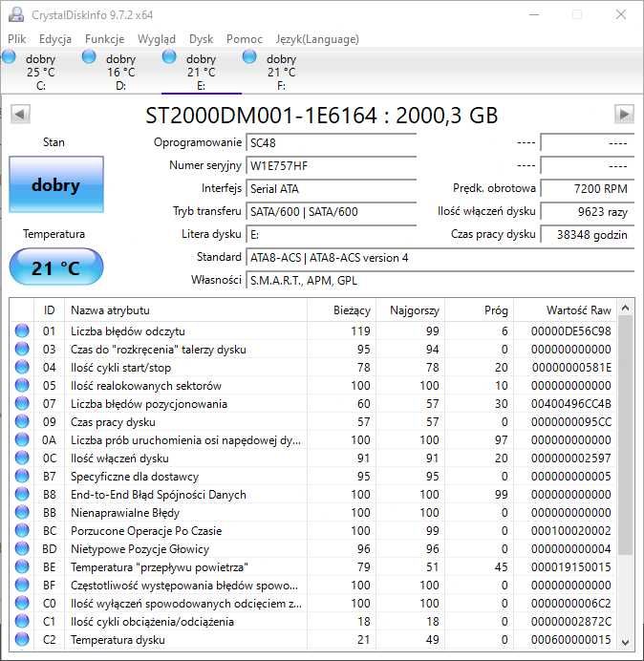
Task: Click the Tryb transferu SATA/600 field
Action: [x=331, y=211]
